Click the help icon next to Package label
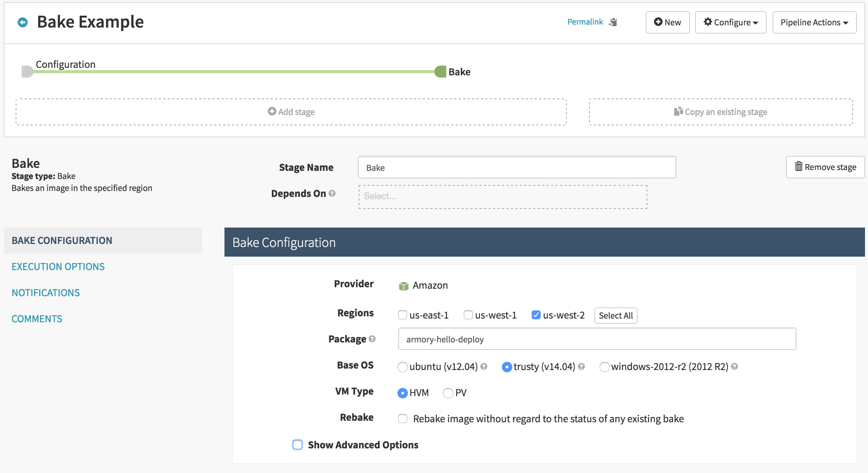This screenshot has height=473, width=868. coord(372,339)
